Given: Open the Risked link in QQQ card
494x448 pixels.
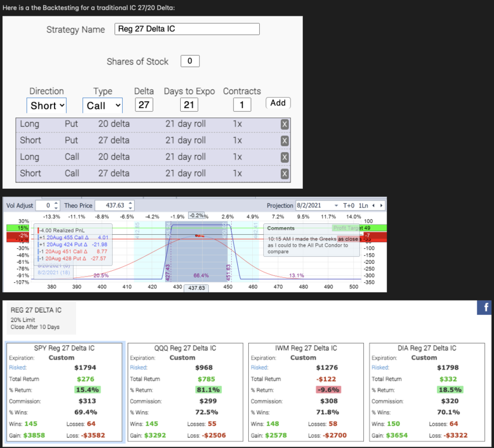Looking at the screenshot, I should 139,367.
